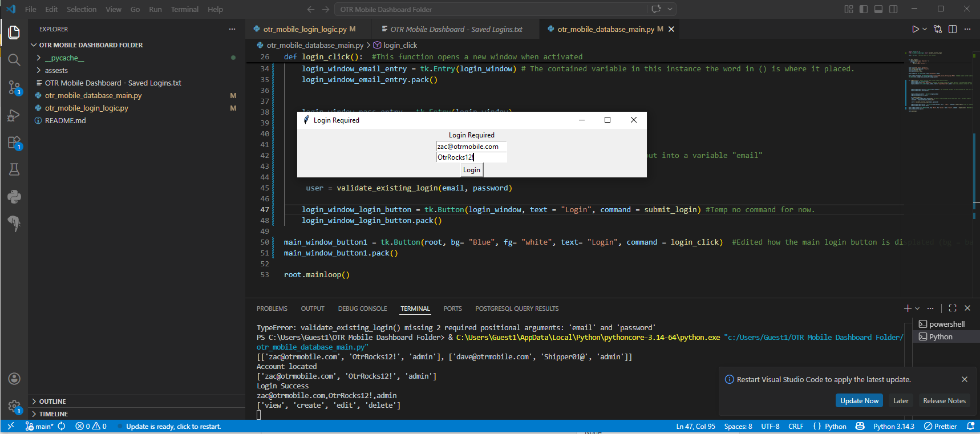Open the Manage gear icon
Viewport: 980px width, 434px height.
pyautogui.click(x=14, y=406)
